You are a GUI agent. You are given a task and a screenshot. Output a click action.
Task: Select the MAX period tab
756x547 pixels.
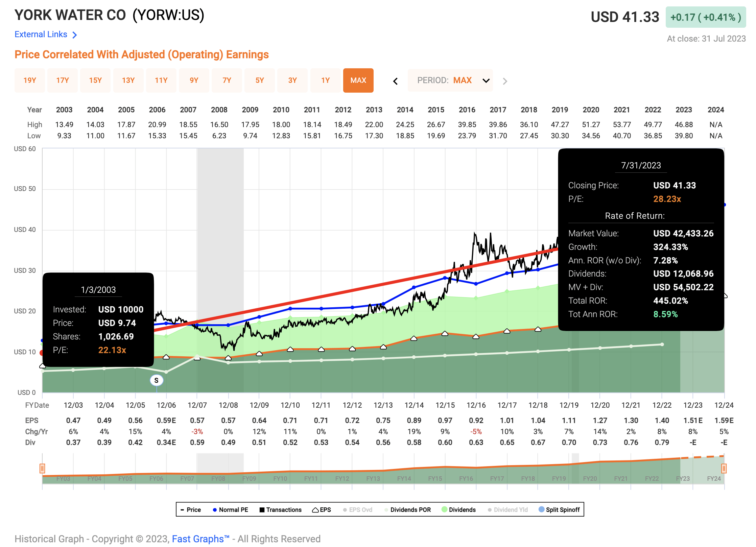358,80
